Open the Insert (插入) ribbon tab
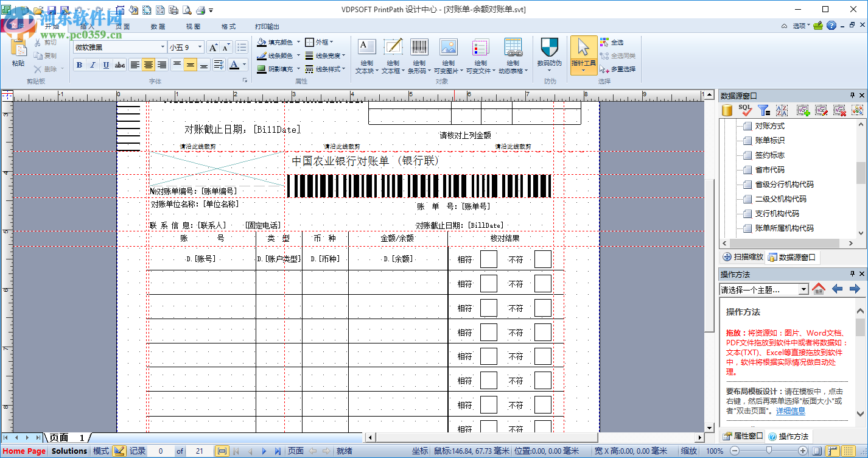This screenshot has width=868, height=458. 88,27
